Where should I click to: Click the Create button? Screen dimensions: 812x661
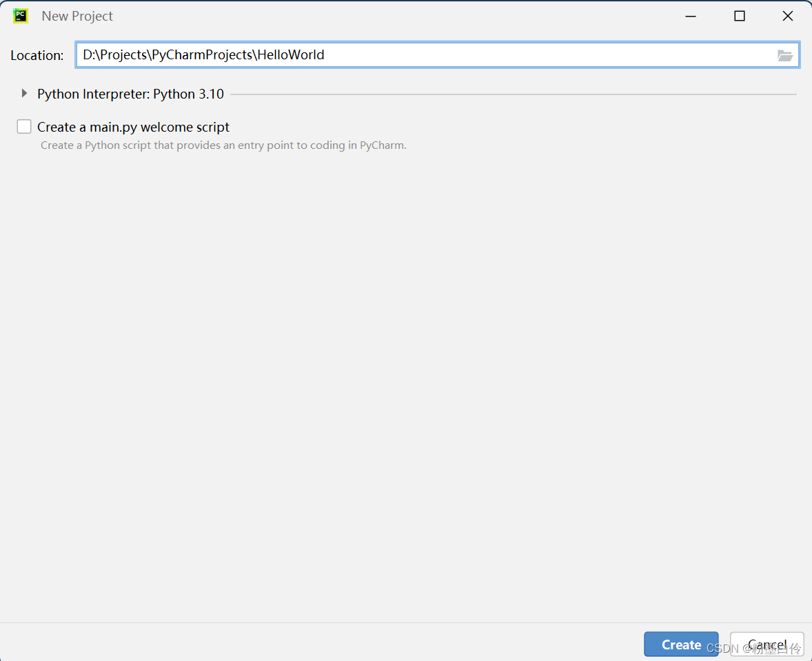[x=681, y=644]
